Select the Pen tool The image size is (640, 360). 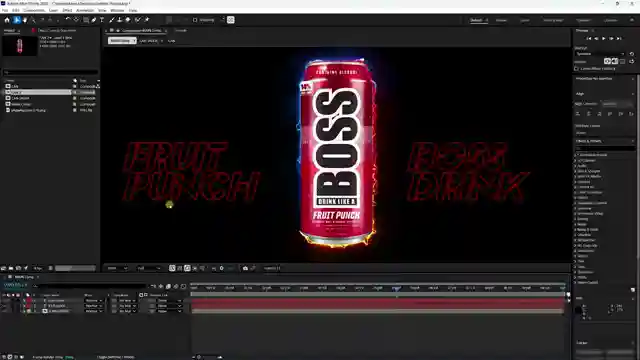click(x=94, y=20)
